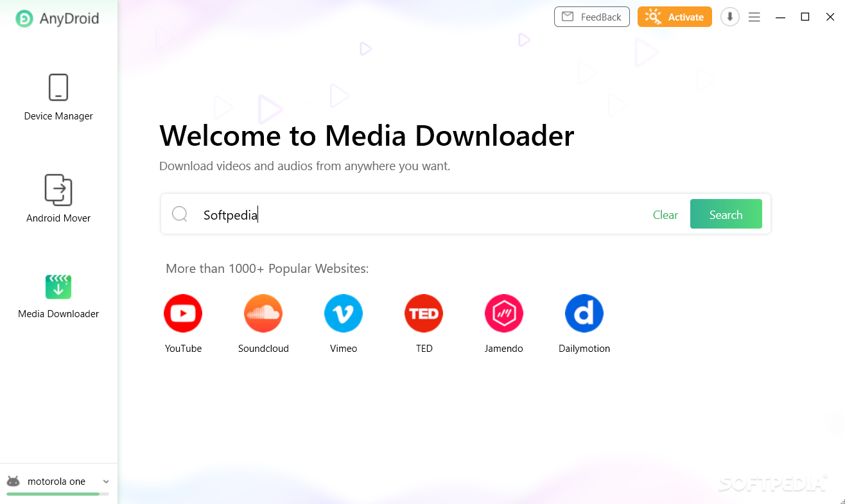Open the Dailymotion site icon

584,313
